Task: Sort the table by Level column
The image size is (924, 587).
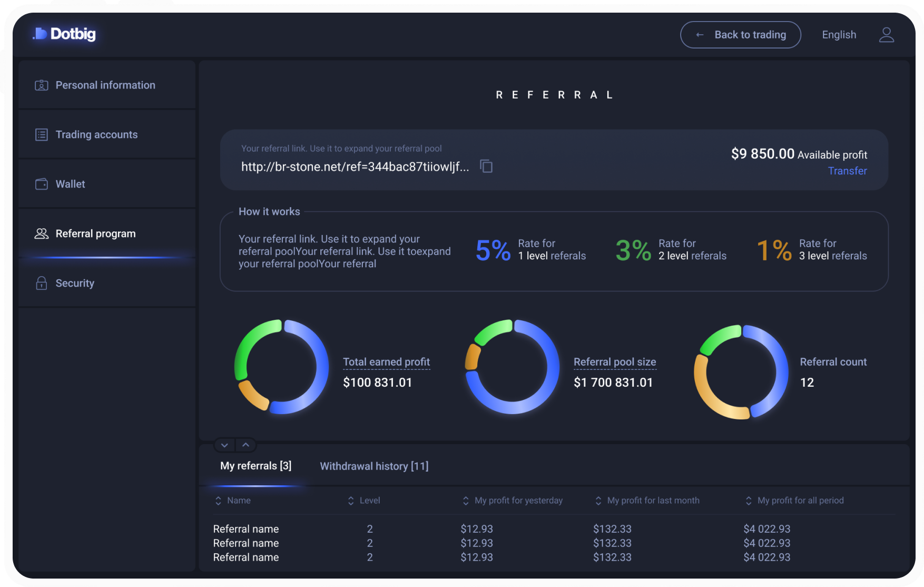Action: point(364,501)
